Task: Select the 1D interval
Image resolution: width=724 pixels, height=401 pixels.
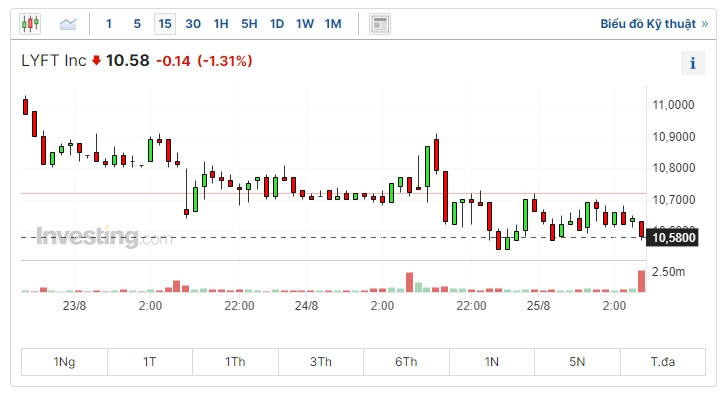Action: pos(277,24)
